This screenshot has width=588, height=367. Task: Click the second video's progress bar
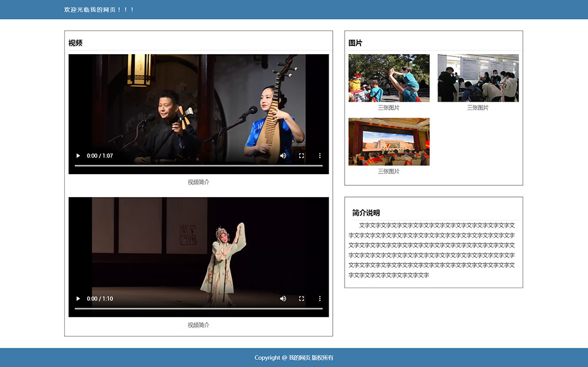(x=198, y=309)
